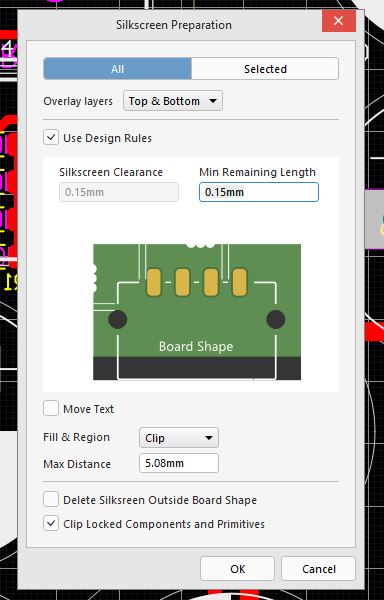
Task: Close the Silkscreen Preparation dialog
Action: [338, 21]
